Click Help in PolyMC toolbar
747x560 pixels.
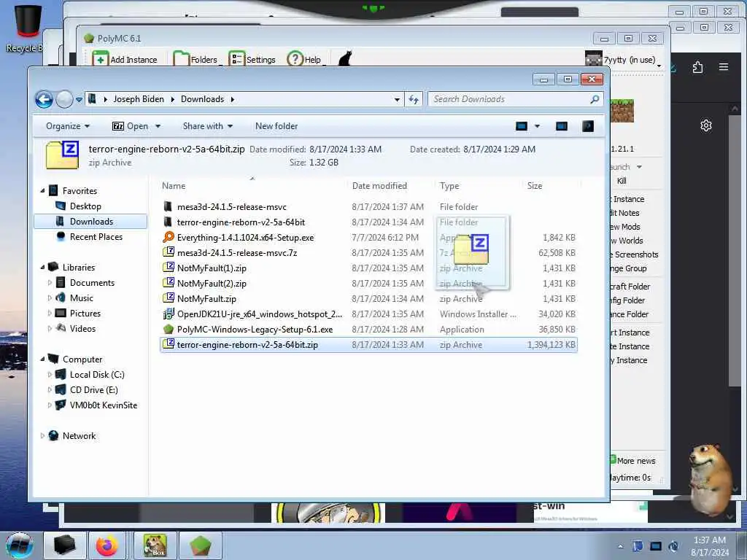point(304,60)
